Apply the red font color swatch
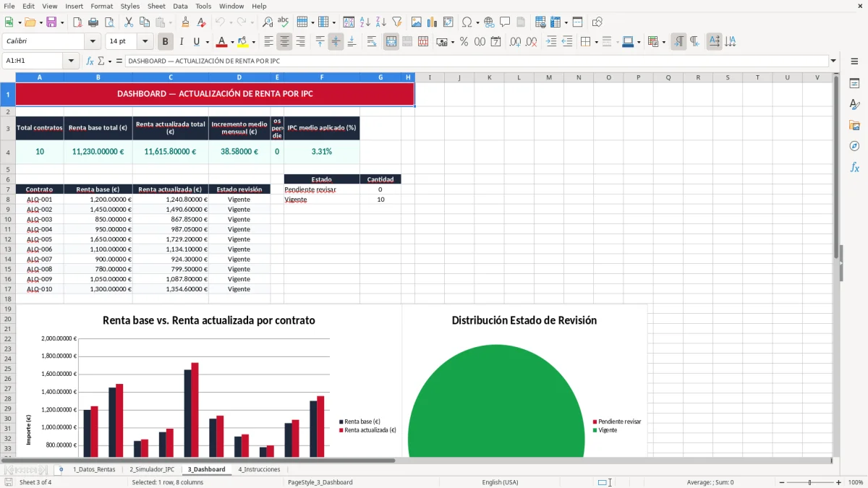868x488 pixels. [222, 42]
